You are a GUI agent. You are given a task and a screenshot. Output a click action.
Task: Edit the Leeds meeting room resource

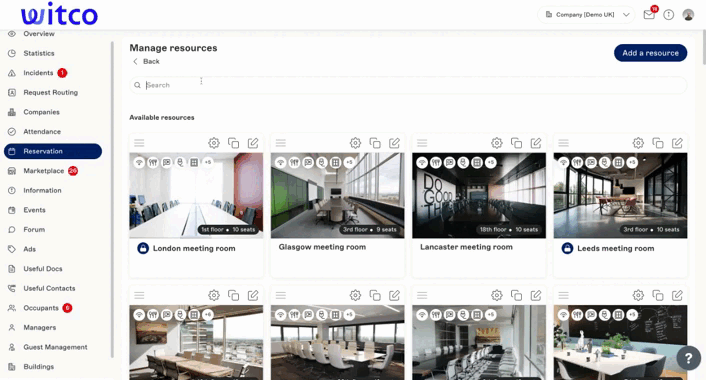pos(677,143)
